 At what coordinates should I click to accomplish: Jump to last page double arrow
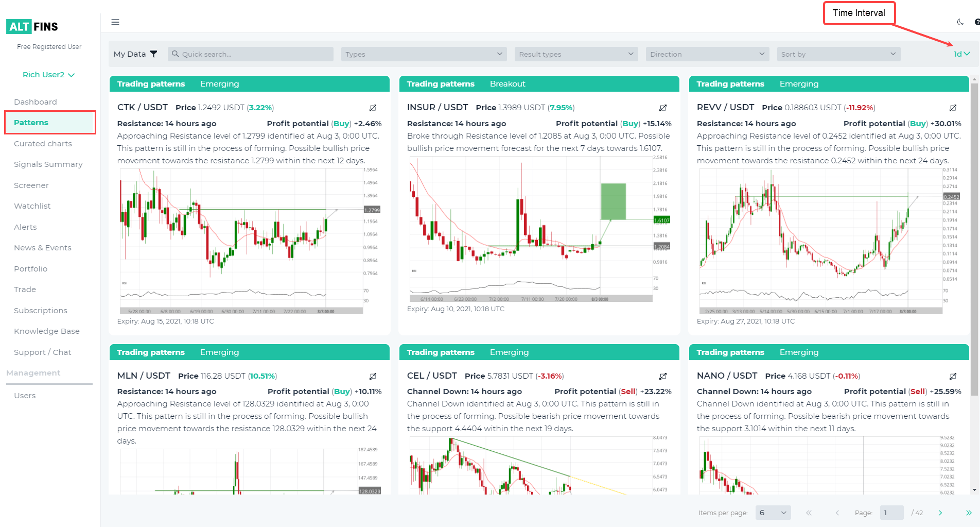(969, 513)
